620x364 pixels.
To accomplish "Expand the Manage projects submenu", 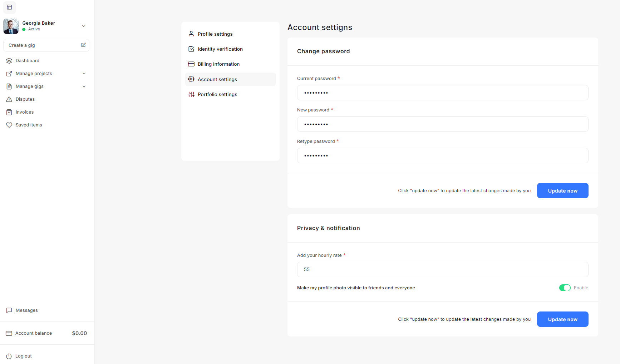I will click(84, 74).
